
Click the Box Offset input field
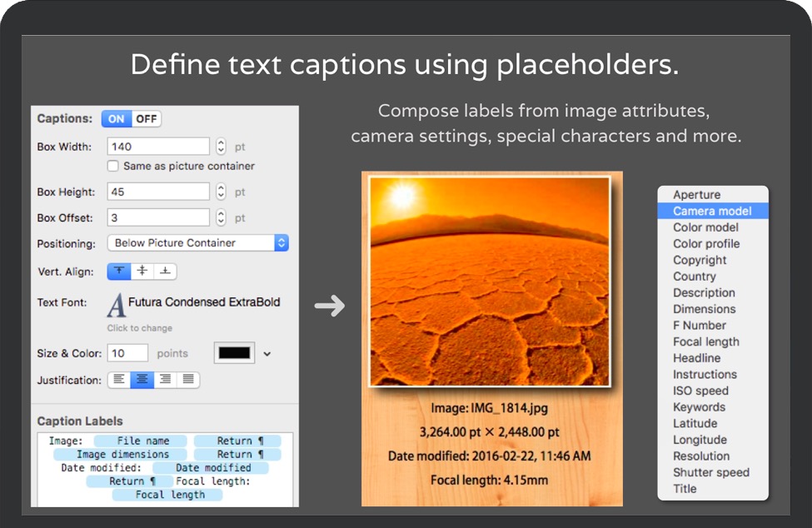point(158,217)
